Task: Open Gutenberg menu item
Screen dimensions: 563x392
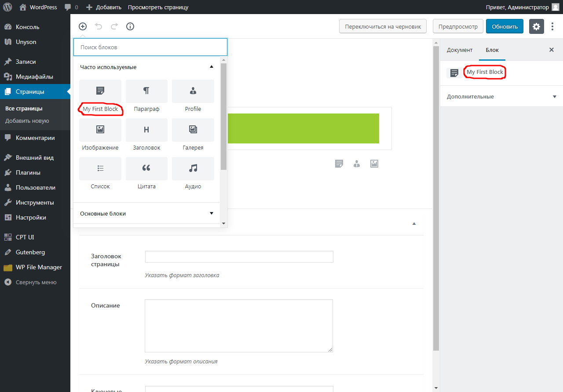Action: click(x=35, y=252)
